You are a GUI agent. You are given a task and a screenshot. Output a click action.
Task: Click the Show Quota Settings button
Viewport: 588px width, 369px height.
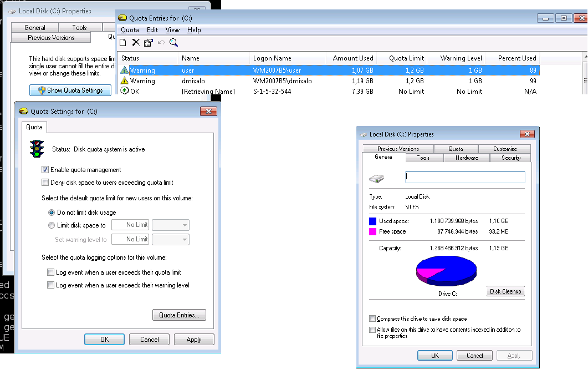(x=70, y=90)
